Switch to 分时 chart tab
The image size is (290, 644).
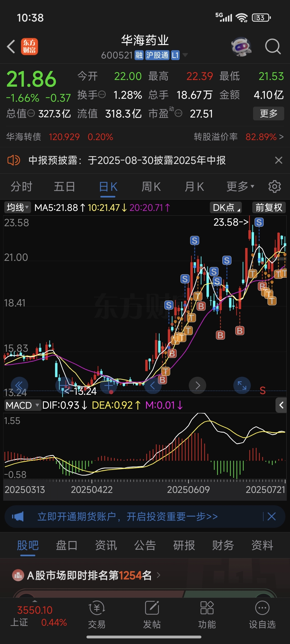21,186
